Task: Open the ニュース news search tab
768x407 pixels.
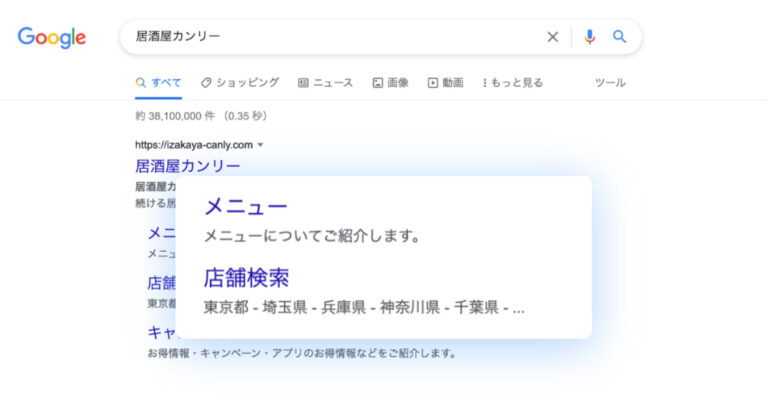Action: tap(325, 83)
